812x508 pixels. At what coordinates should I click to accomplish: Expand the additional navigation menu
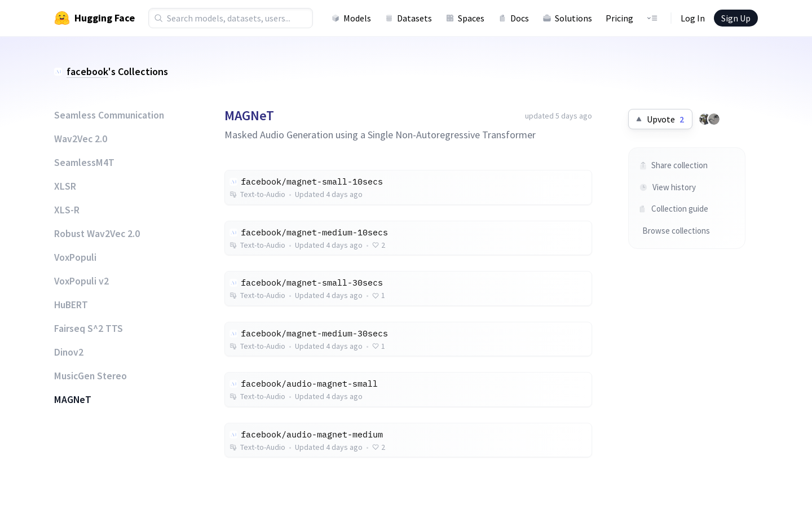[x=652, y=19]
